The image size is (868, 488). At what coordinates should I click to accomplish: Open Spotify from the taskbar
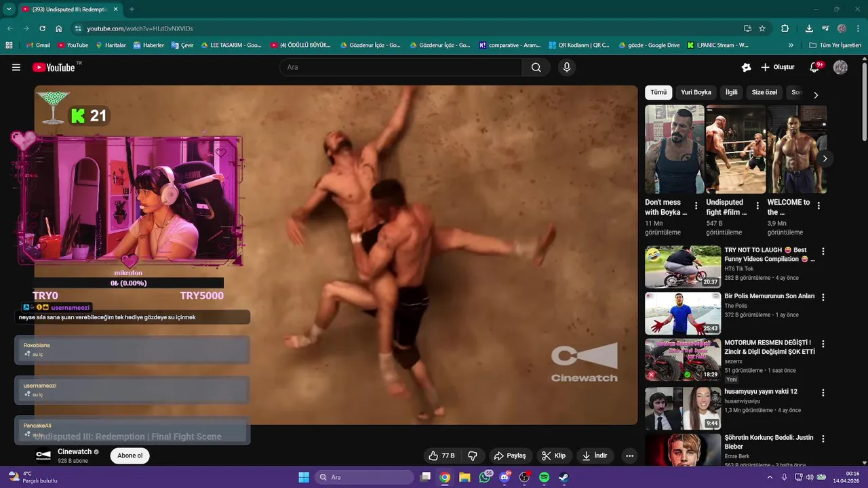click(x=544, y=477)
